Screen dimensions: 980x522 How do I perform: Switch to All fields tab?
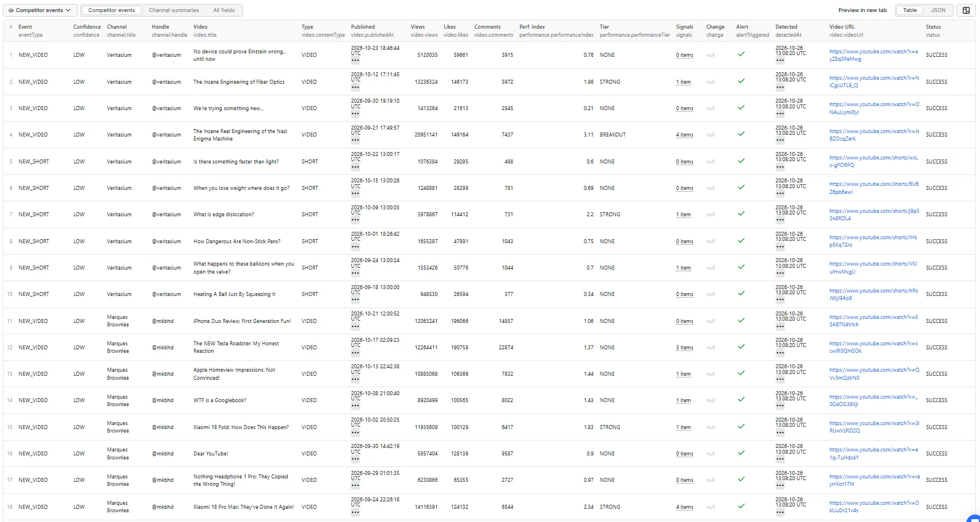(224, 10)
